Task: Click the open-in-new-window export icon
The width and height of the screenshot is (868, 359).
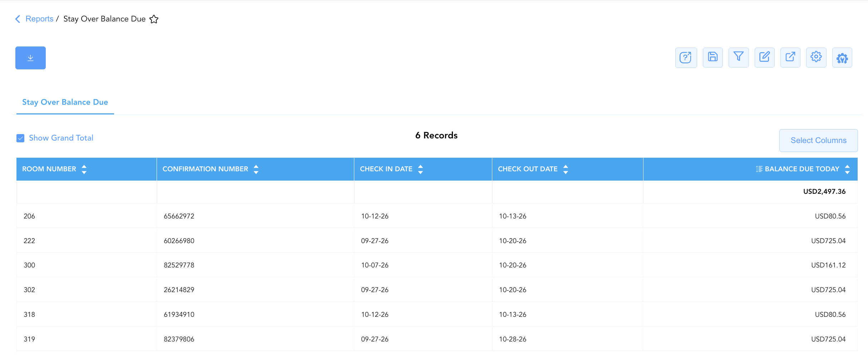Action: point(790,58)
